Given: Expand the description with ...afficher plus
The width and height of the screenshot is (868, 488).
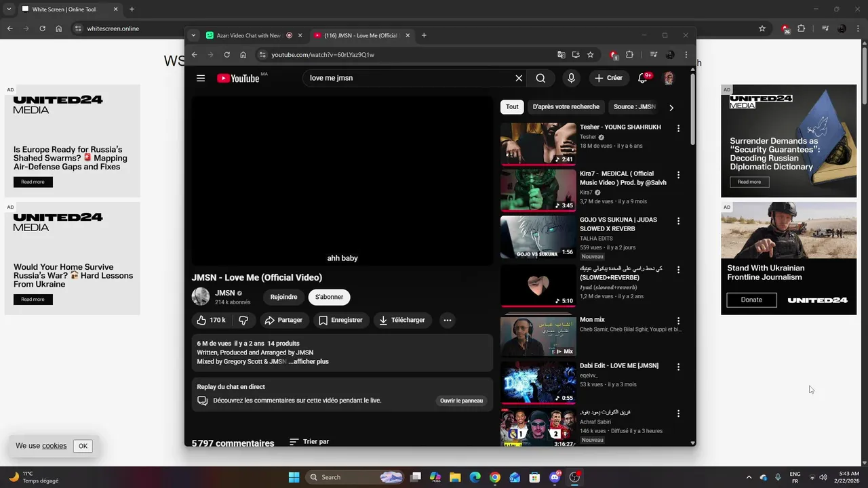Looking at the screenshot, I should pyautogui.click(x=309, y=362).
